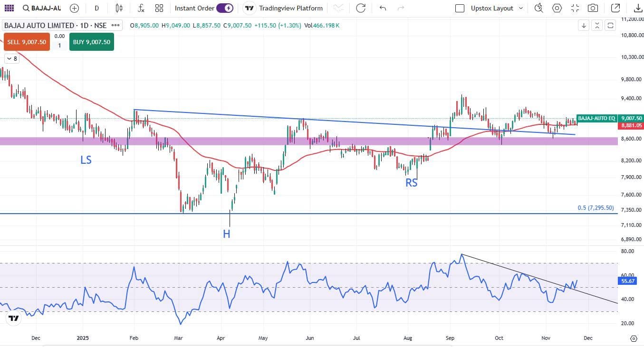Click the BUY 9,007.50 button
The image size is (644, 347).
click(x=91, y=42)
